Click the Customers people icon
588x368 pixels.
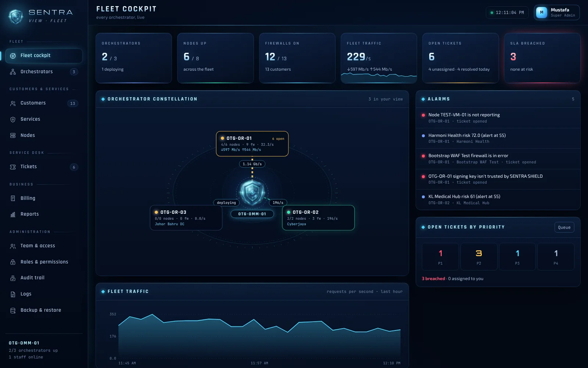pyautogui.click(x=13, y=103)
